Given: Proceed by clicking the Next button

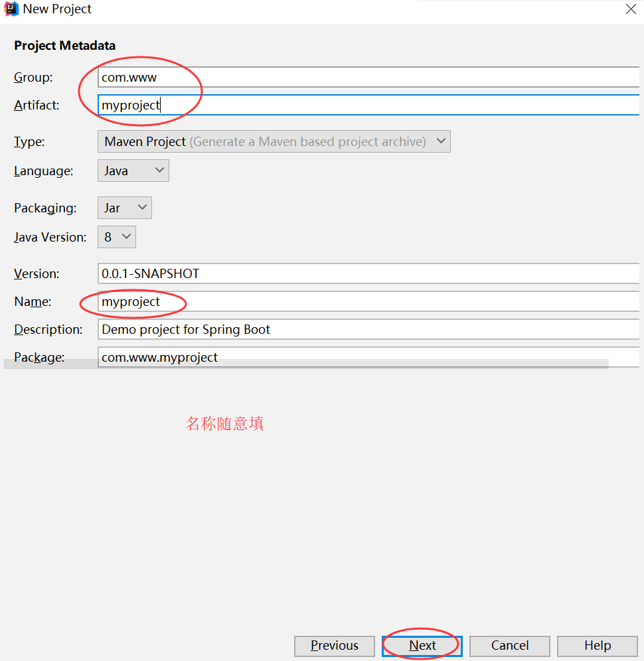Looking at the screenshot, I should (x=422, y=645).
